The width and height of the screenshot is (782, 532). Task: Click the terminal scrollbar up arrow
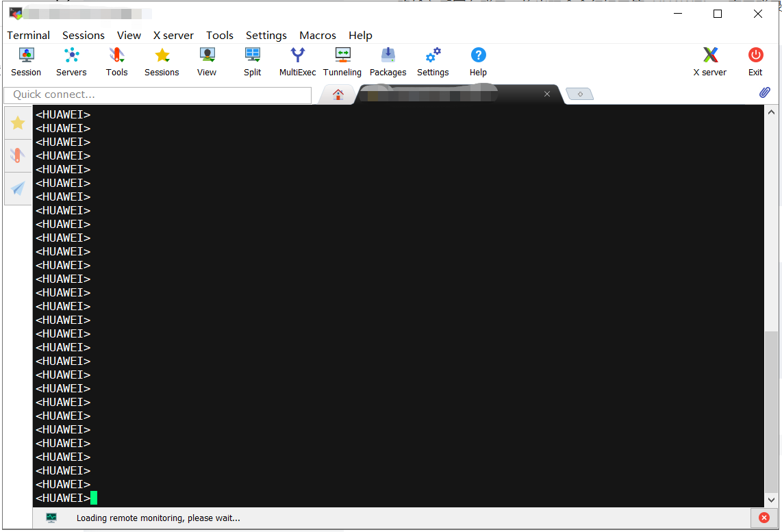point(771,113)
